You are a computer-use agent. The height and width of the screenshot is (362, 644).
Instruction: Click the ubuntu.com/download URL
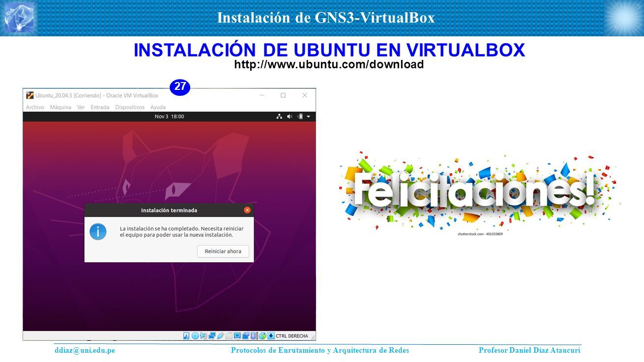coord(329,65)
